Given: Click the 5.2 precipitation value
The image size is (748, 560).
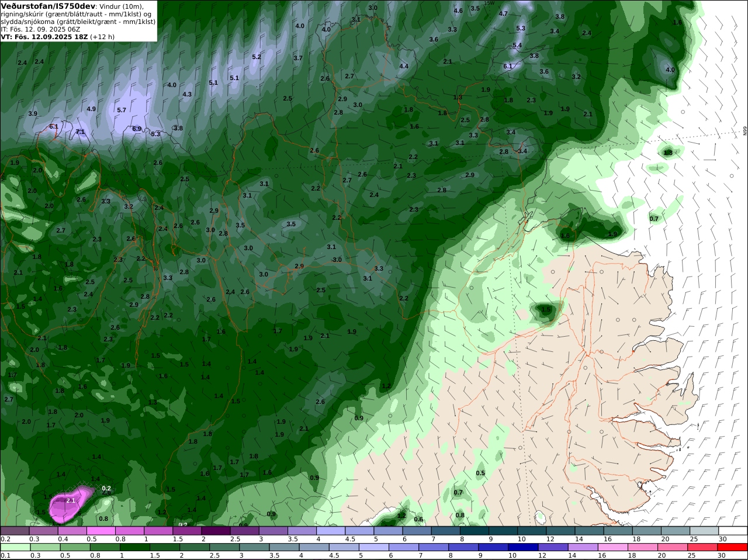Looking at the screenshot, I should (x=257, y=57).
